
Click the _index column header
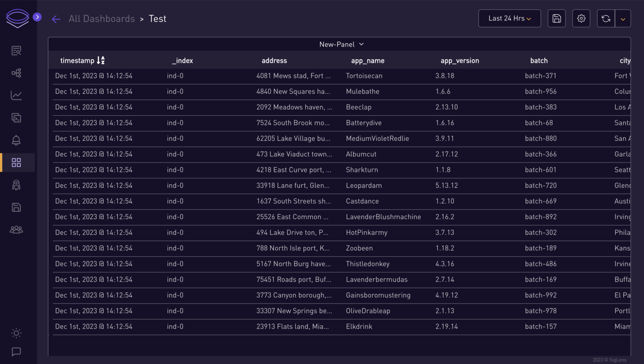point(183,60)
